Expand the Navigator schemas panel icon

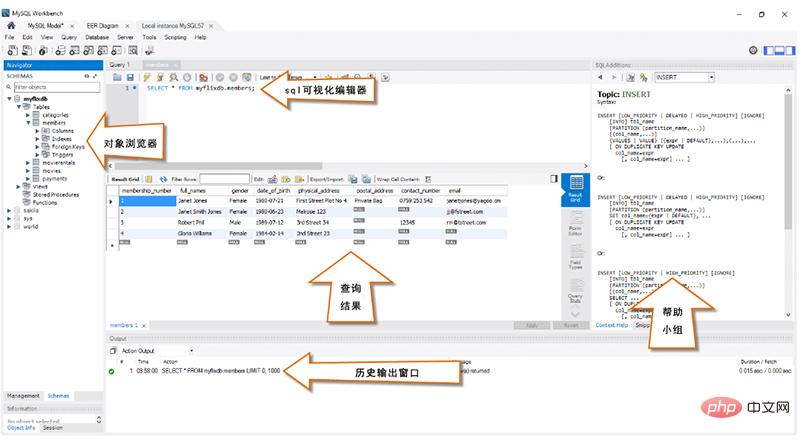click(95, 76)
